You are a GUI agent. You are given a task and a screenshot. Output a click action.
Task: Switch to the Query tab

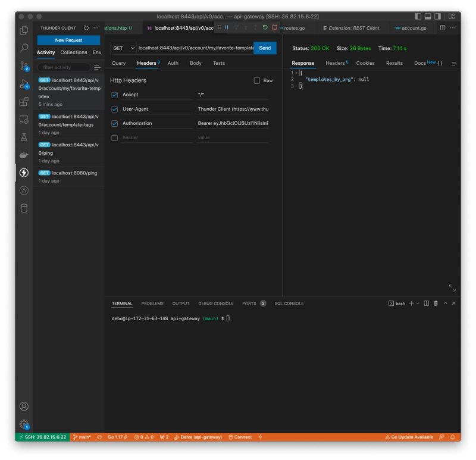118,63
